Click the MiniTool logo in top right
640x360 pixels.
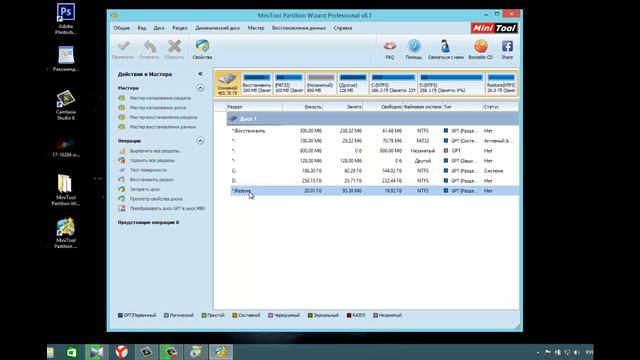[x=494, y=28]
